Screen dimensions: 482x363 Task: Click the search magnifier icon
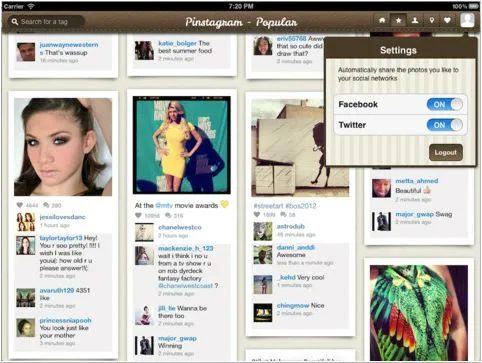coord(14,22)
